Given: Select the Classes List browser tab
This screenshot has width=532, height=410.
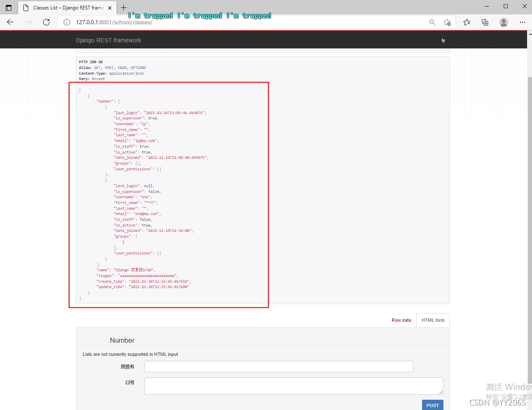Looking at the screenshot, I should pos(68,8).
